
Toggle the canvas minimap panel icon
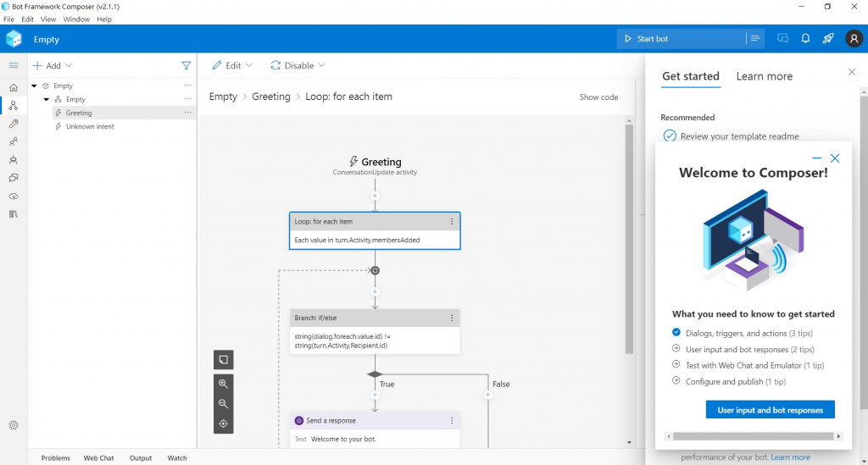click(223, 359)
